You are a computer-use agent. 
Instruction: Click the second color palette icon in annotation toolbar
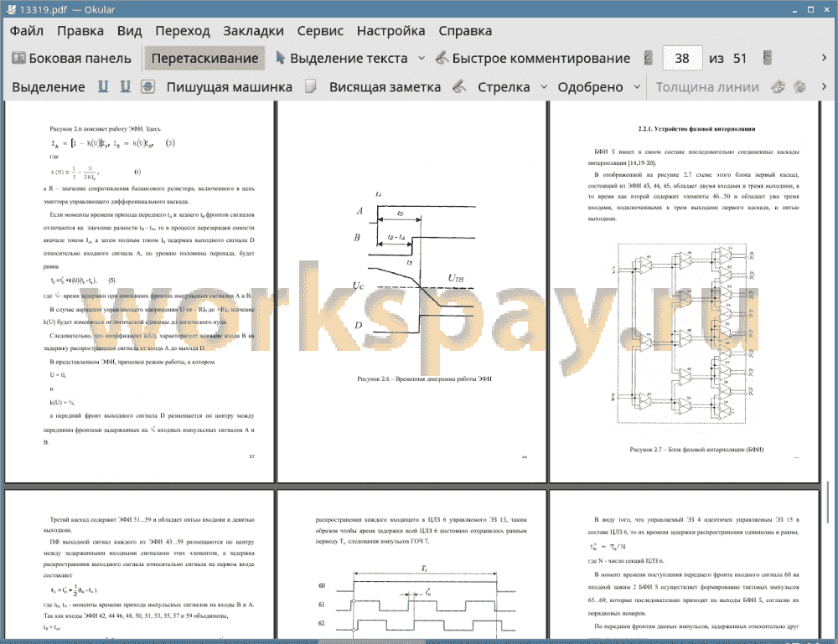point(799,86)
